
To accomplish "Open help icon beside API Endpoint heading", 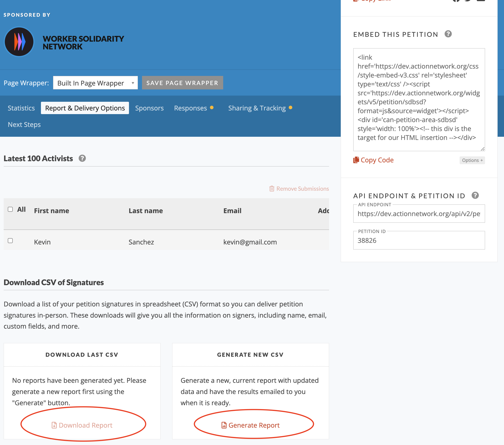I will tap(475, 195).
